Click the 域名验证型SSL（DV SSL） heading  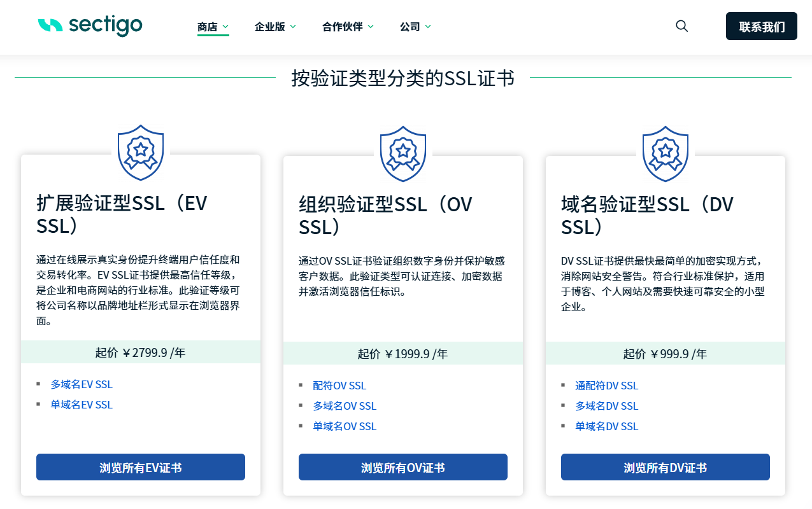point(647,216)
